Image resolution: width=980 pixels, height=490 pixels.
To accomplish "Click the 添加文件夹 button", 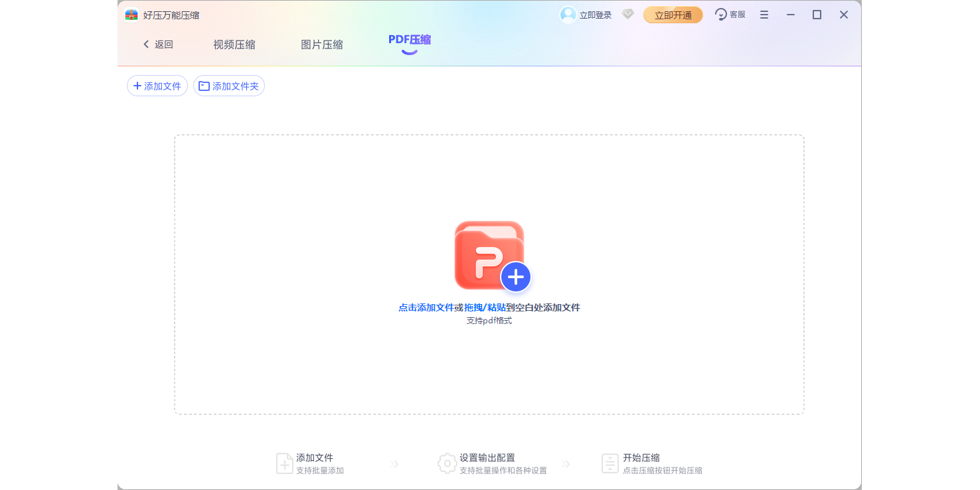I will 229,86.
